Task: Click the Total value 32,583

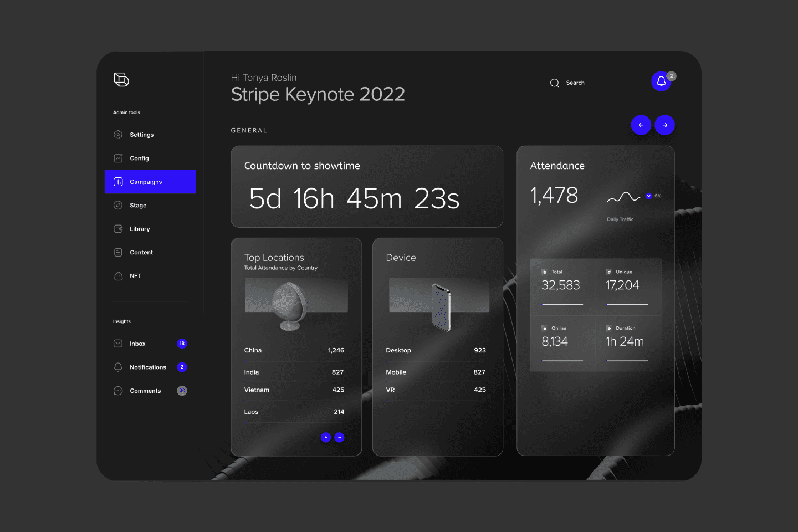Action: pyautogui.click(x=561, y=285)
